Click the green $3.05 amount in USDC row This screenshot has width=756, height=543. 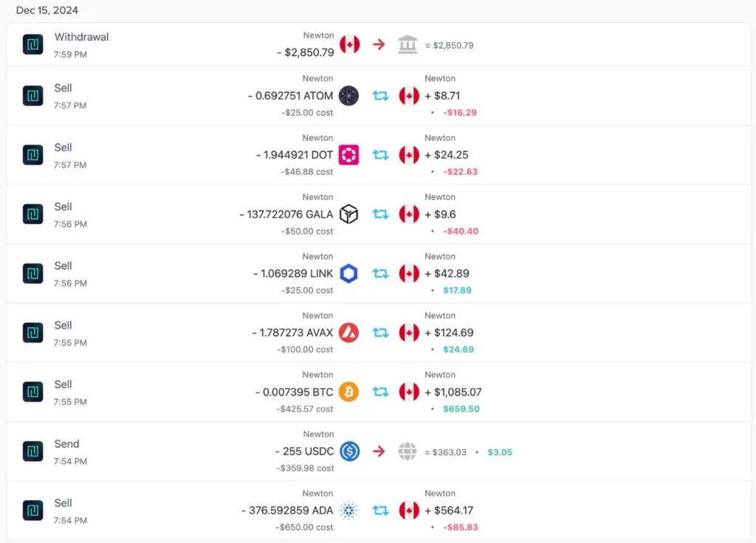coord(500,452)
